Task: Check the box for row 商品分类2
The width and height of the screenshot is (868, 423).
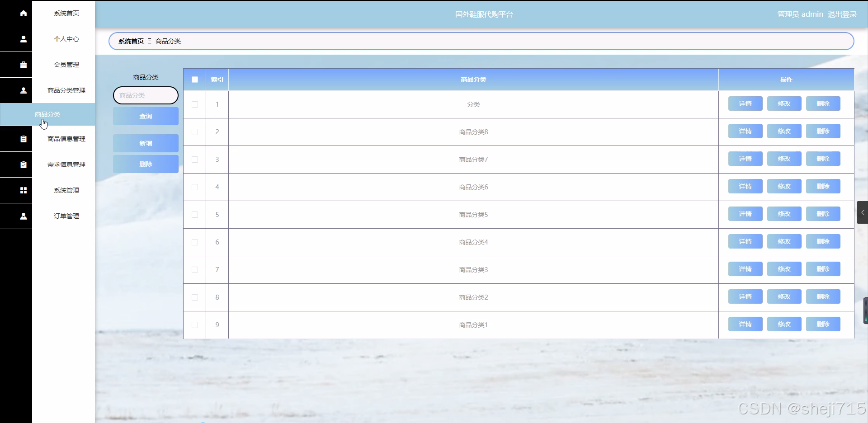Action: [x=195, y=297]
